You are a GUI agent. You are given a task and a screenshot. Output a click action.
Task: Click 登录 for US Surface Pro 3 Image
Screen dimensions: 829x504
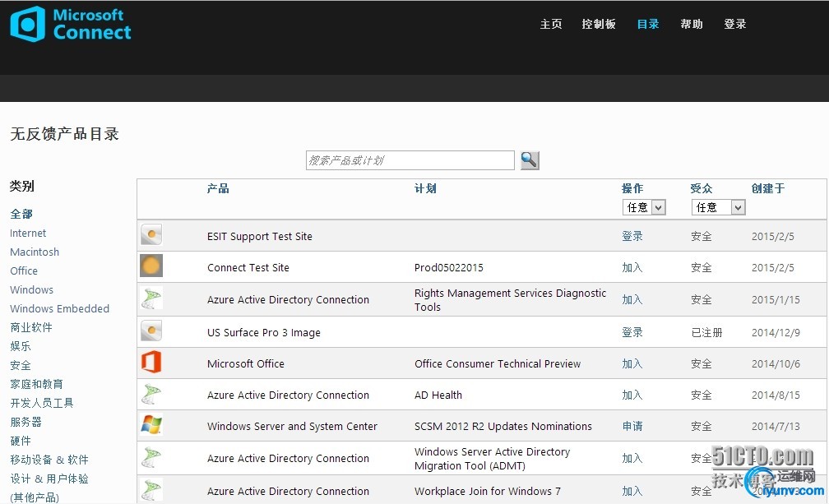[632, 332]
